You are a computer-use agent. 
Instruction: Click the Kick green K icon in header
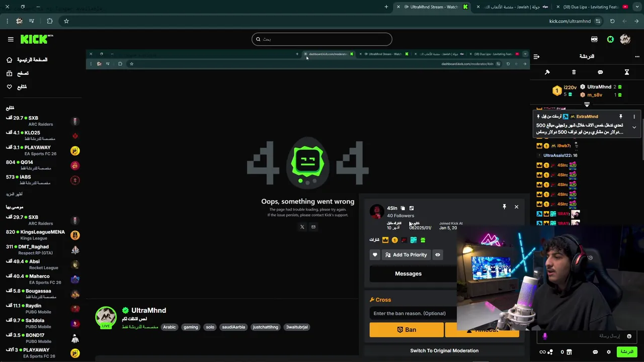[610, 39]
